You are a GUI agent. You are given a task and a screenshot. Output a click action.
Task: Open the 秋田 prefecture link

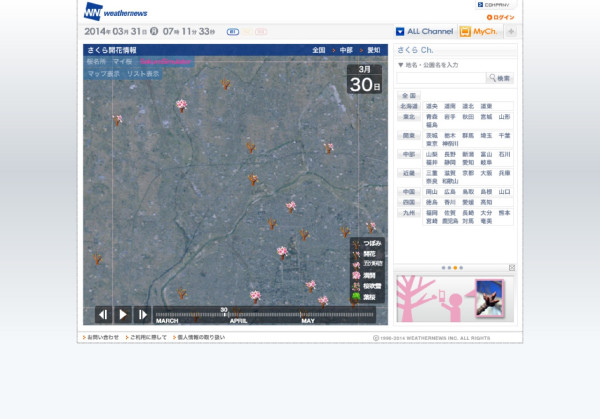click(468, 117)
